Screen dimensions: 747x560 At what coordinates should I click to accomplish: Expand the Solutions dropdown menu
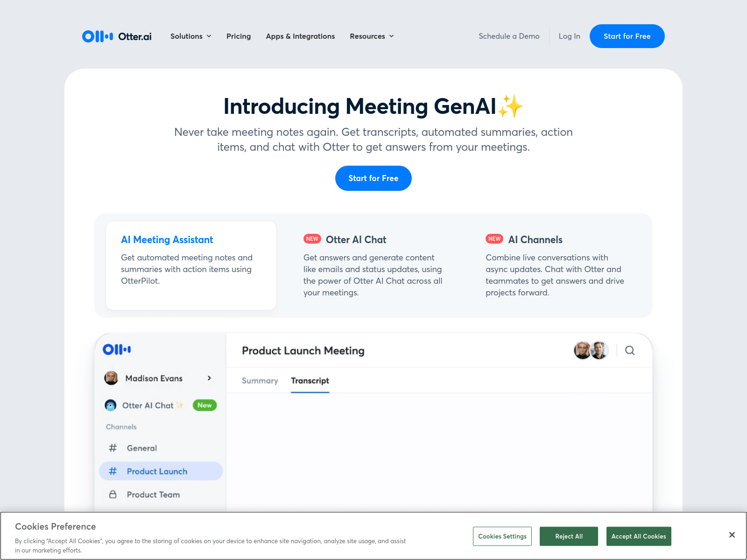click(191, 36)
